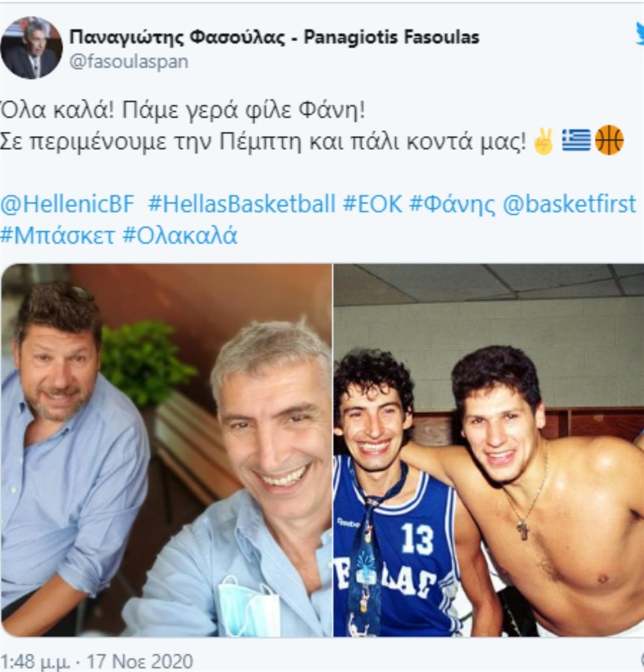
Task: Open the #Ολακαλά hashtag
Action: click(180, 235)
